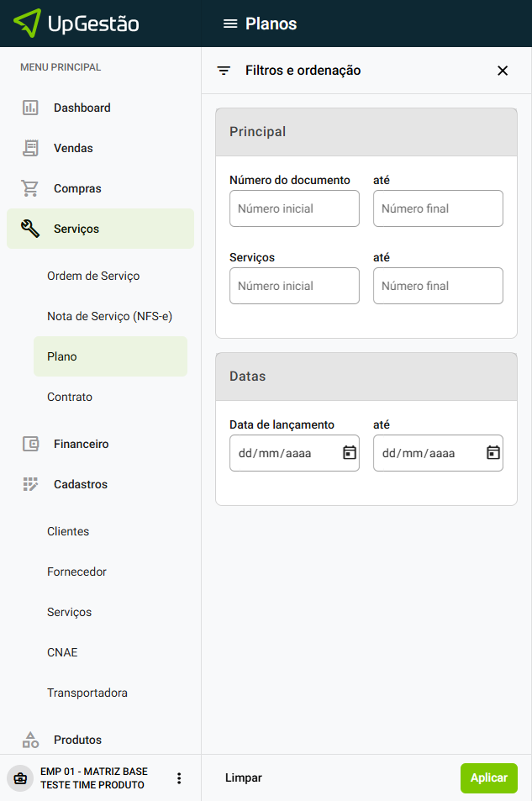
Task: Expand the Compras menu
Action: tap(77, 188)
